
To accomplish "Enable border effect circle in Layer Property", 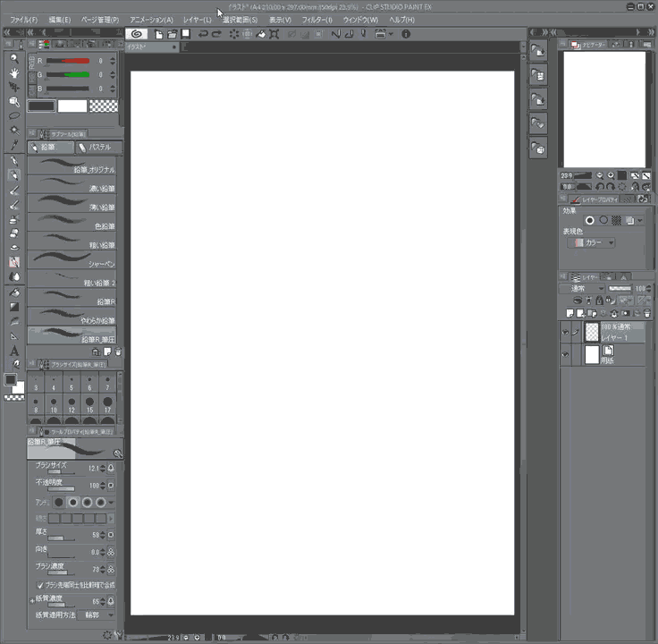I will coord(589,220).
